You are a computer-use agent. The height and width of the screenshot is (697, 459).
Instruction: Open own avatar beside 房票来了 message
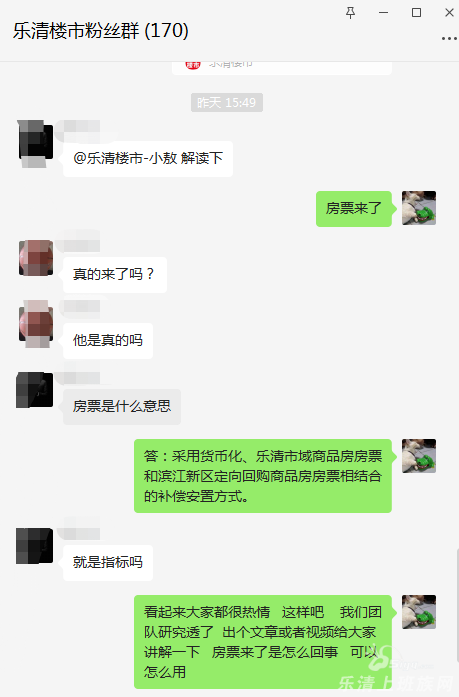click(x=419, y=208)
